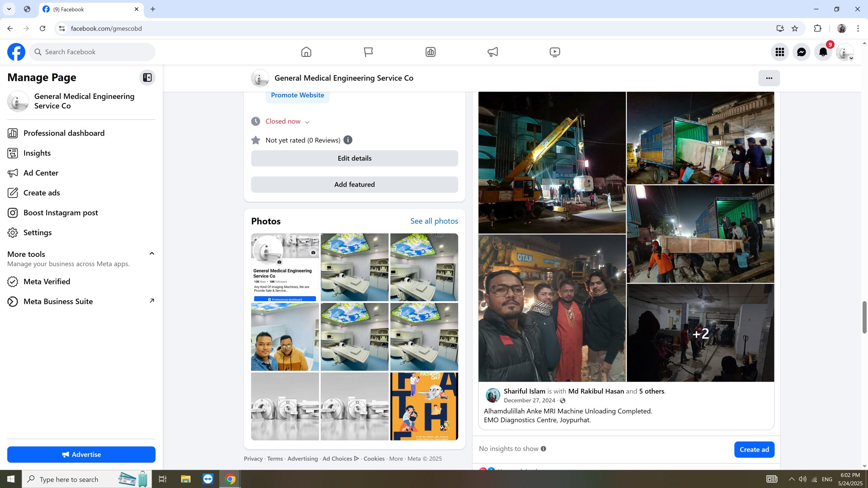Image resolution: width=868 pixels, height=488 pixels.
Task: Collapse the More tools section
Action: pos(152,253)
